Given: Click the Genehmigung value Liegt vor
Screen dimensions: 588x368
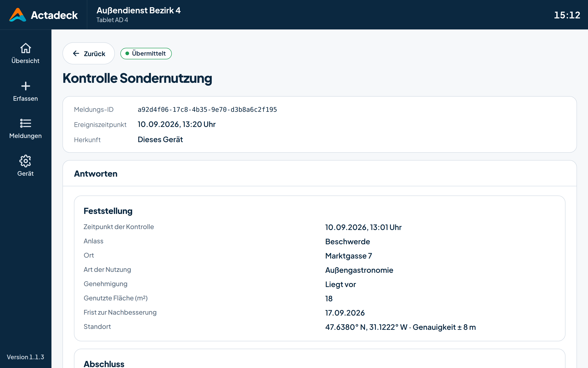Looking at the screenshot, I should pos(340,285).
